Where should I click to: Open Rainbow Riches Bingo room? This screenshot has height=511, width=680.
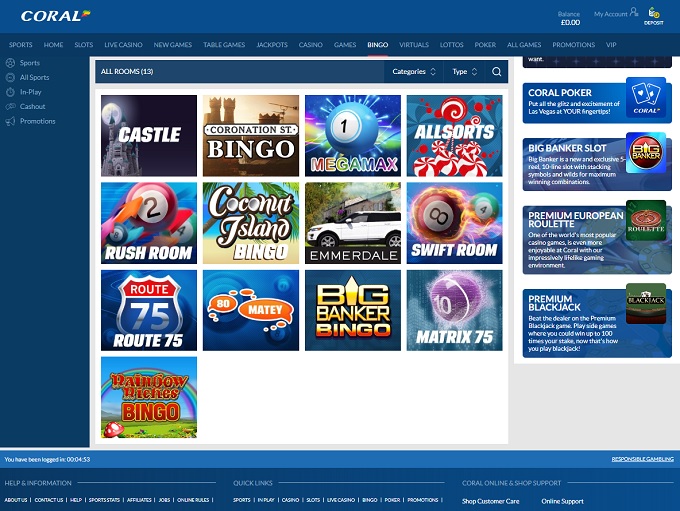pyautogui.click(x=149, y=397)
